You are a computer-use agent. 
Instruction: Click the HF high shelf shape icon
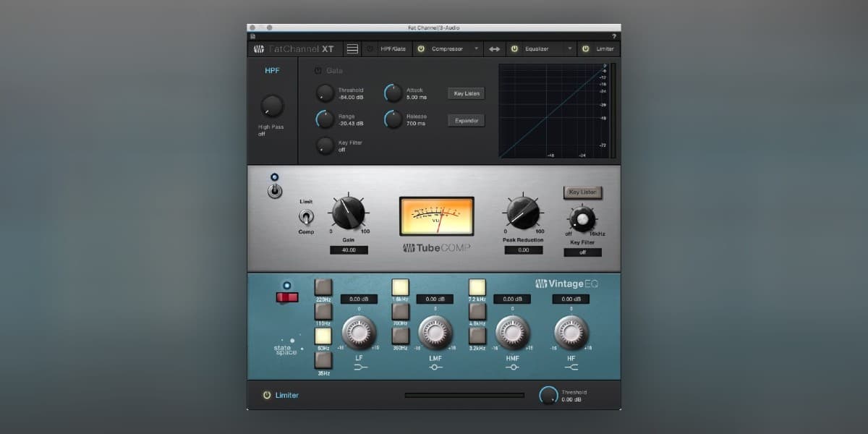571,367
